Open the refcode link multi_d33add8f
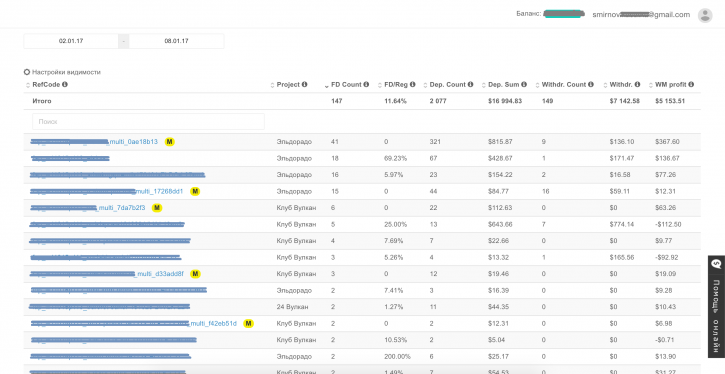This screenshot has height=374, width=725. pos(160,274)
